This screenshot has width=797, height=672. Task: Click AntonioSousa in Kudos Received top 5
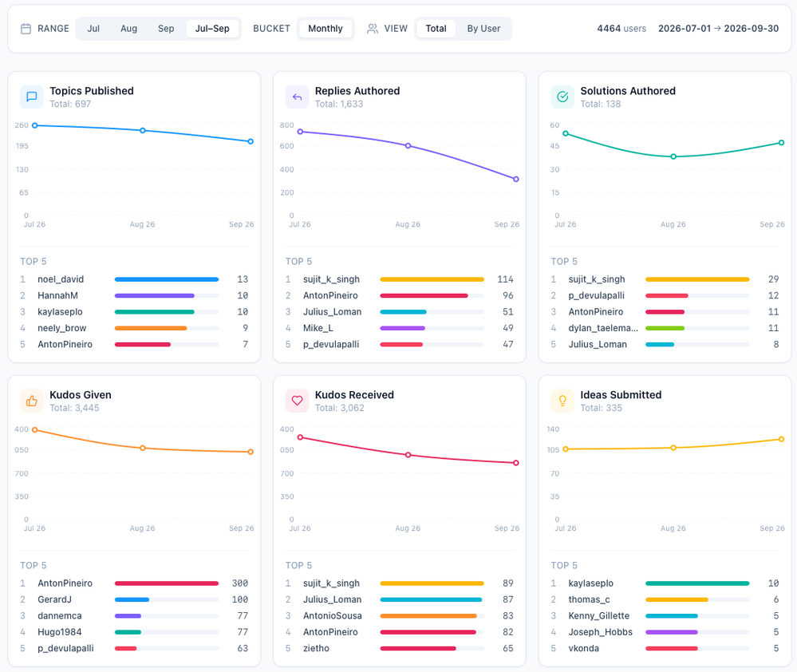[333, 616]
